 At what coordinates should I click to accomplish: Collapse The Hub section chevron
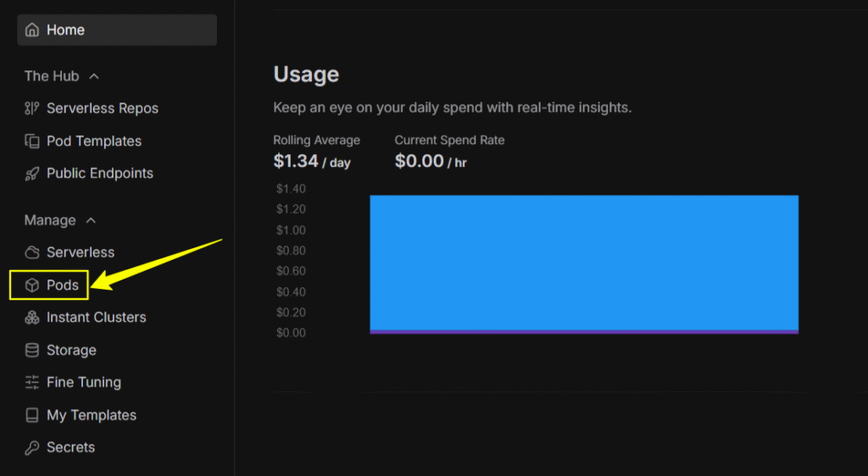(x=94, y=76)
